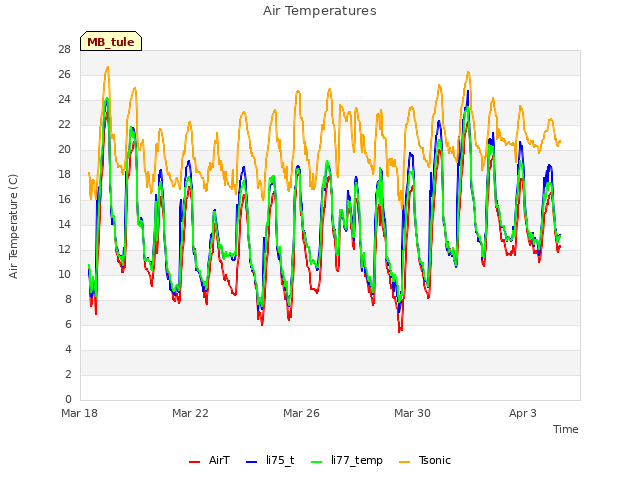Click the Air Temperature (C) axis label
Screen dimensions: 640x480
pos(13,226)
